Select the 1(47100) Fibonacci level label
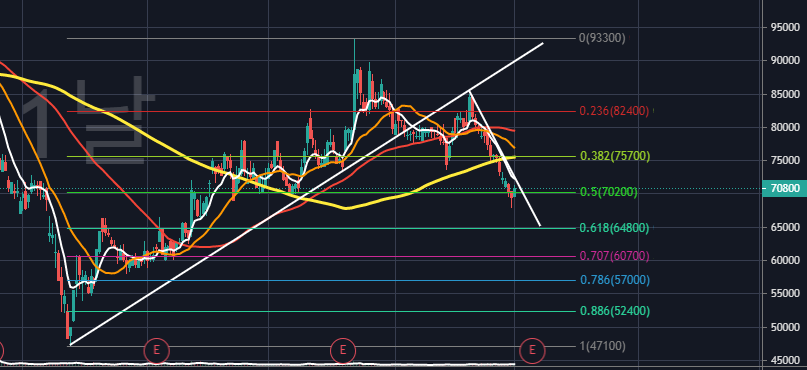This screenshot has width=807, height=370. pos(603,347)
